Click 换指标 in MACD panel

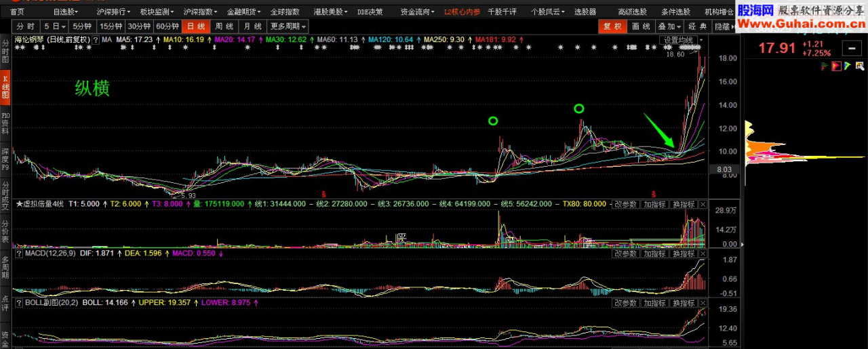tap(684, 253)
